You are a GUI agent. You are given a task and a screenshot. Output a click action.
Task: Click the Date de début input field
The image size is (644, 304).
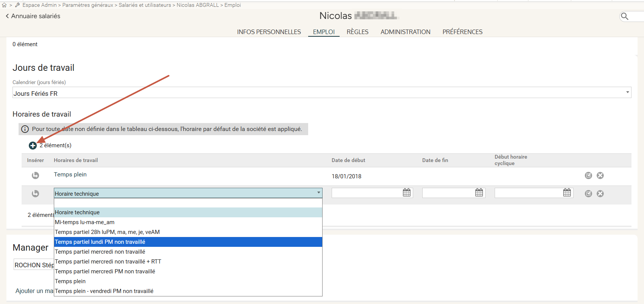click(x=366, y=193)
